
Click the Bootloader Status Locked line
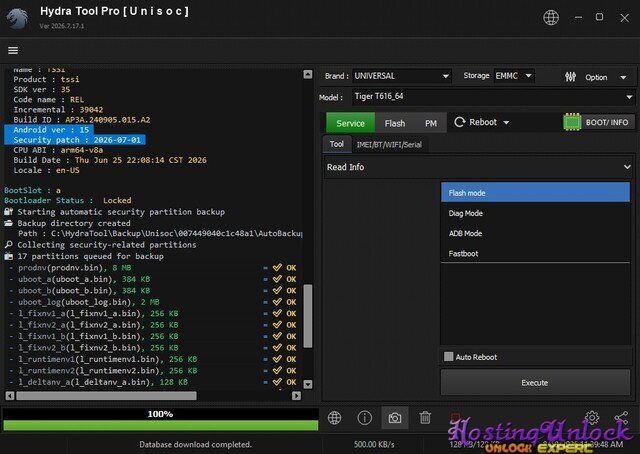point(68,200)
